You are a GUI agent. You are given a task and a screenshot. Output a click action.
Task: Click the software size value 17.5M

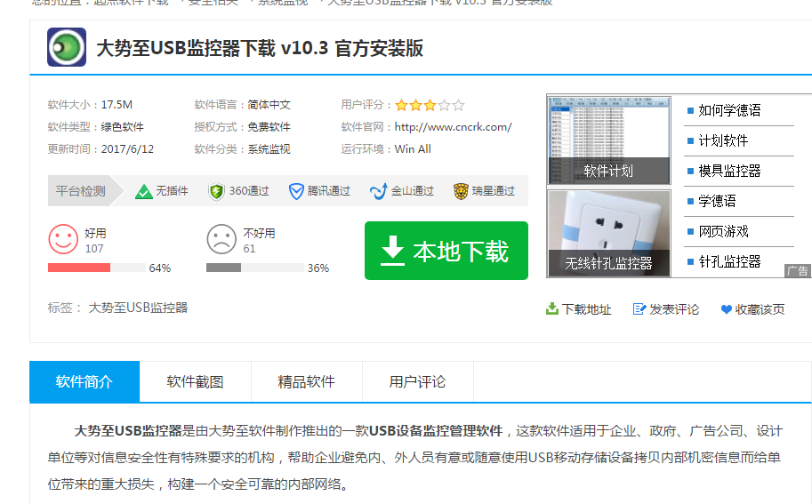(x=117, y=105)
